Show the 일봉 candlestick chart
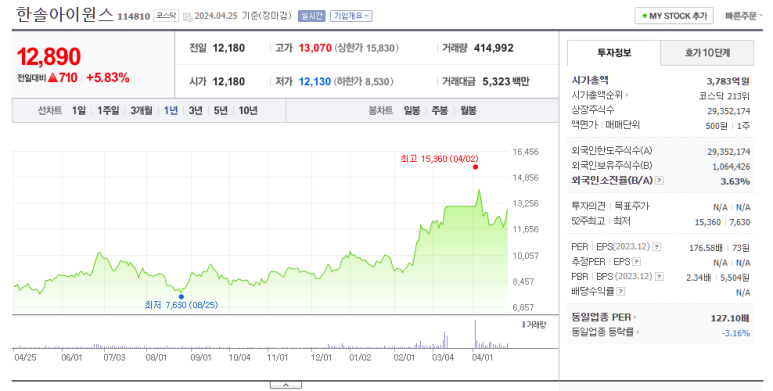 [x=412, y=110]
